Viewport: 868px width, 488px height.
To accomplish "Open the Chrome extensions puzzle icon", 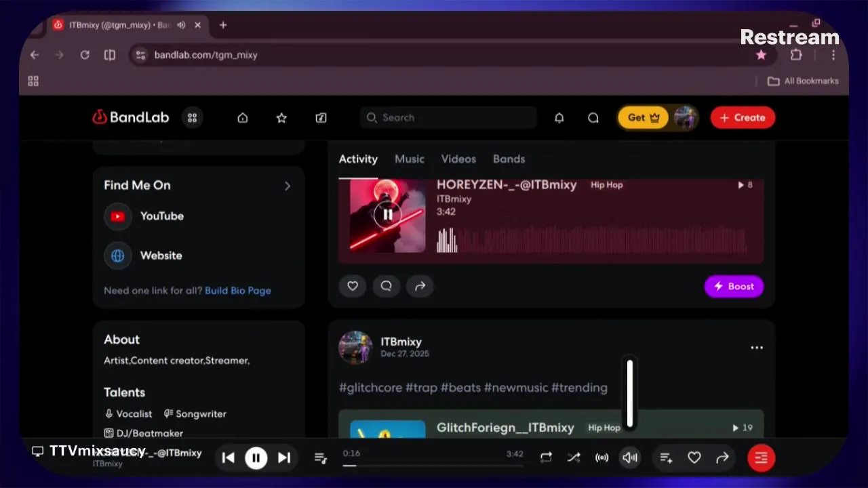I will 796,55.
